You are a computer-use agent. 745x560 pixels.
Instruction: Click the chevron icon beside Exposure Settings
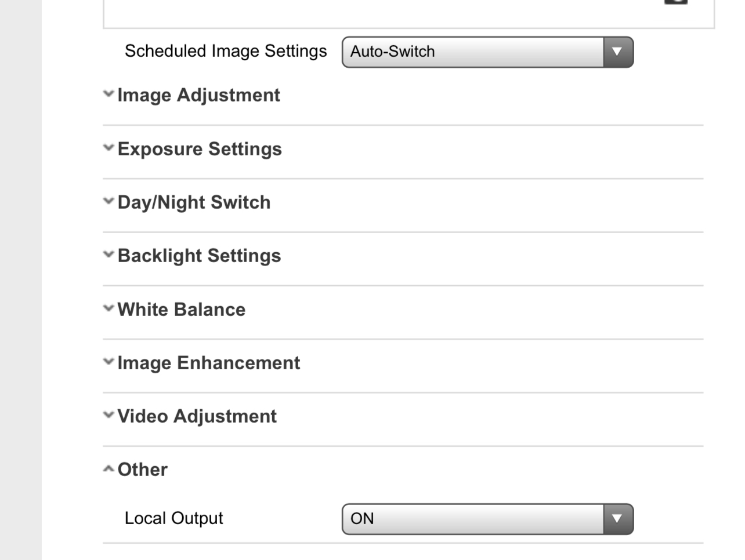point(109,148)
